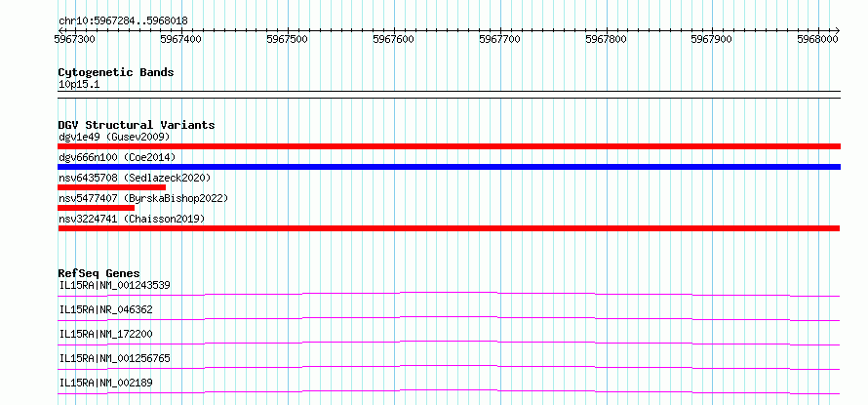Click the magenta intron line below IL15RA|NM_001256765

449,367
